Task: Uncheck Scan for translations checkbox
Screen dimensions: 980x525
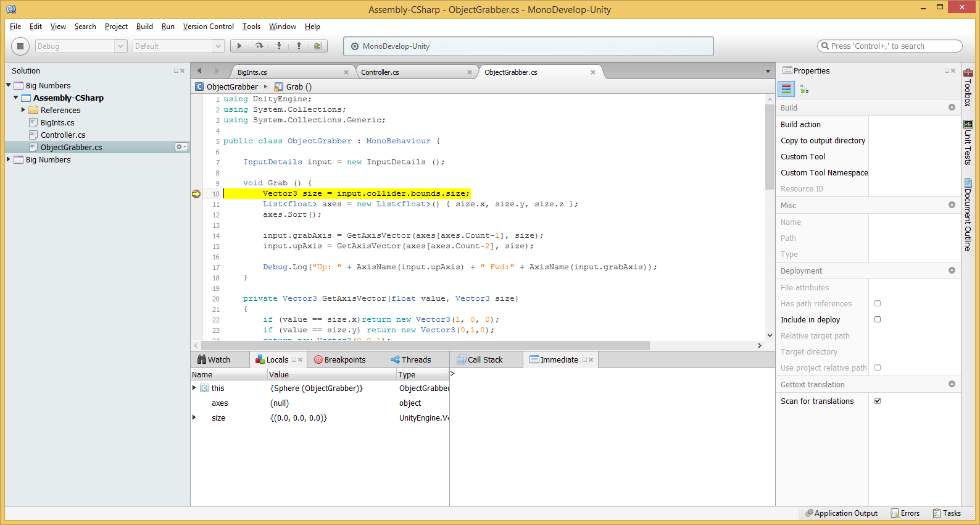Action: click(878, 401)
